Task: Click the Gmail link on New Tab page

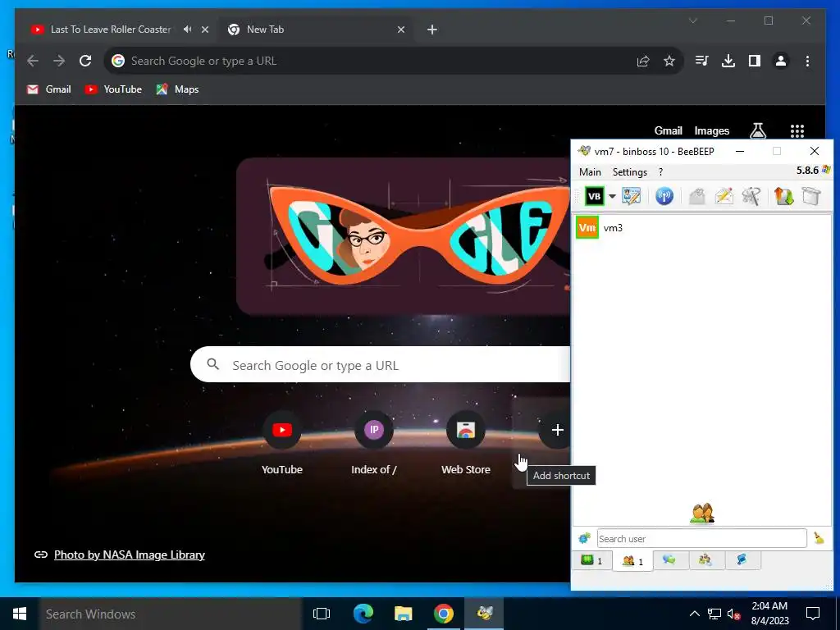Action: pos(668,130)
